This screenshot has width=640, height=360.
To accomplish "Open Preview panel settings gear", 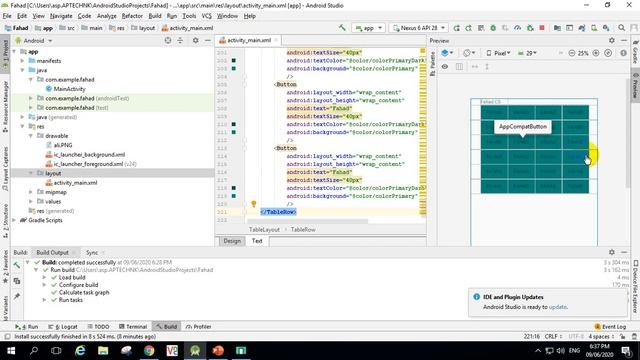I will (611, 40).
